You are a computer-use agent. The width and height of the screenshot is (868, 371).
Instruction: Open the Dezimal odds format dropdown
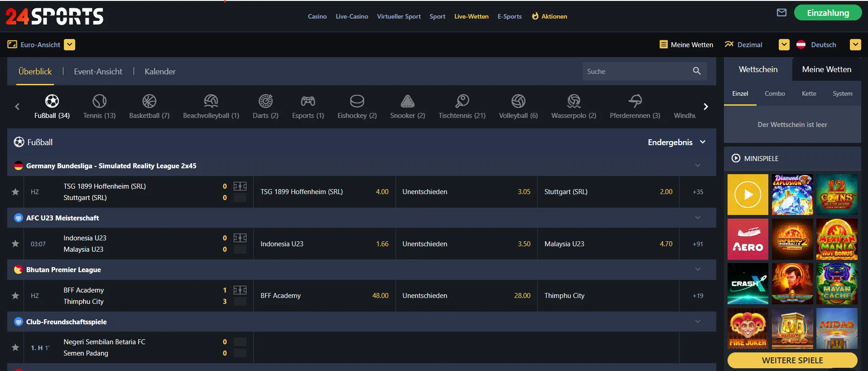pos(784,44)
